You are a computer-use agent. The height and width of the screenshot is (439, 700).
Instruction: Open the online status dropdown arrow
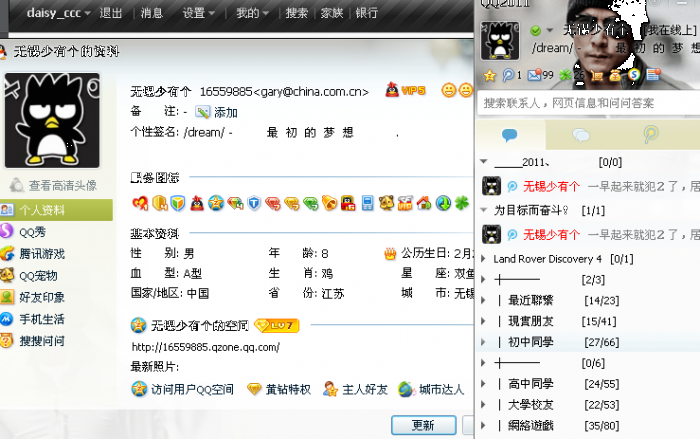tap(550, 30)
